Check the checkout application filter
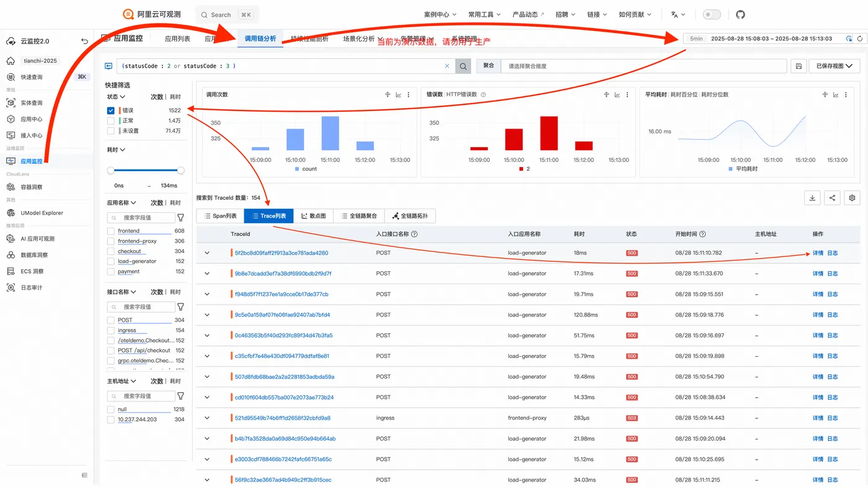This screenshot has height=489, width=868. [111, 251]
